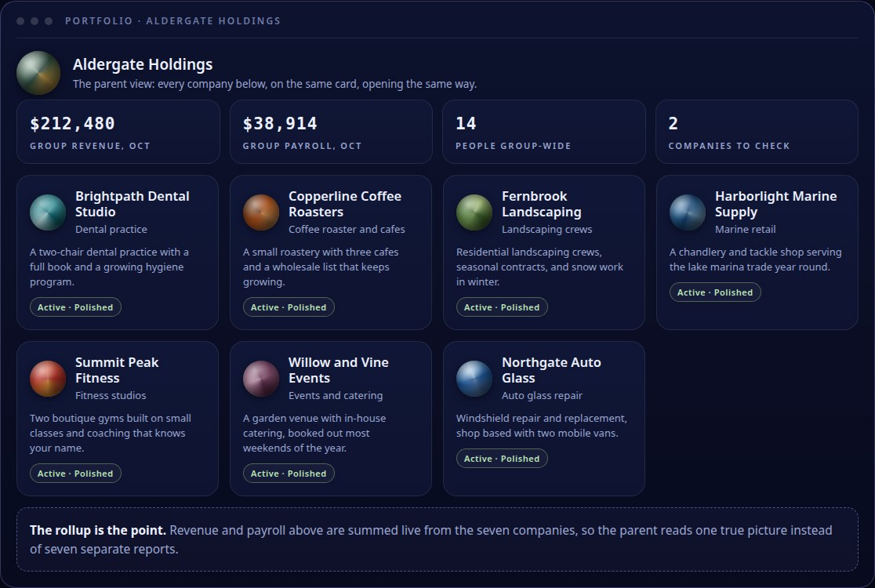The width and height of the screenshot is (875, 588).
Task: Open the Copperline Coffee Roasters title
Action: pyautogui.click(x=345, y=204)
